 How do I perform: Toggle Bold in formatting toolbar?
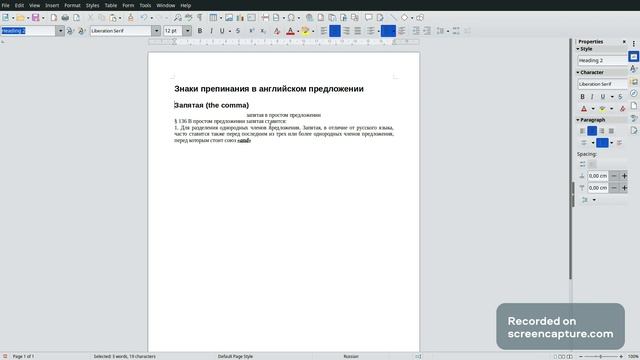point(200,31)
